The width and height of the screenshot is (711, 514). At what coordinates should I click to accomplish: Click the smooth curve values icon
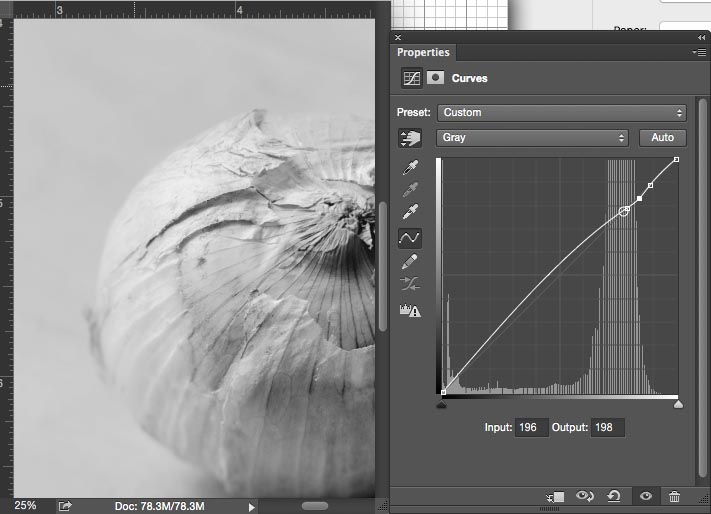(410, 284)
